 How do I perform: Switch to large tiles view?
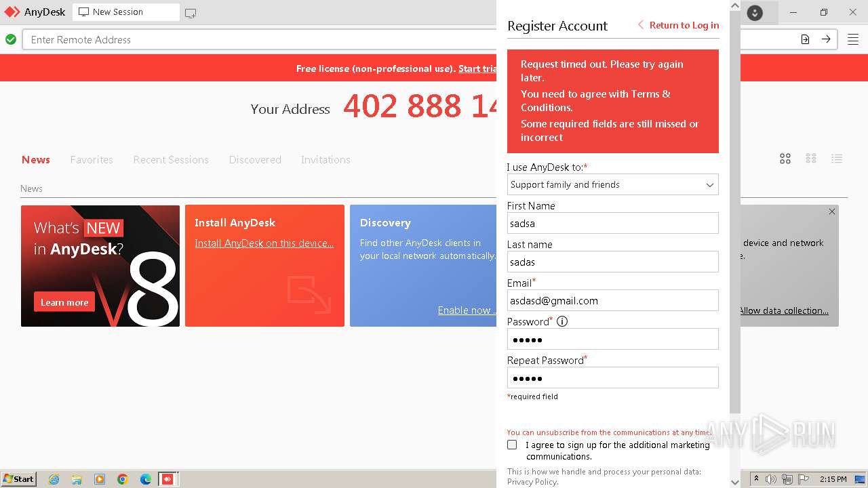[x=785, y=159]
